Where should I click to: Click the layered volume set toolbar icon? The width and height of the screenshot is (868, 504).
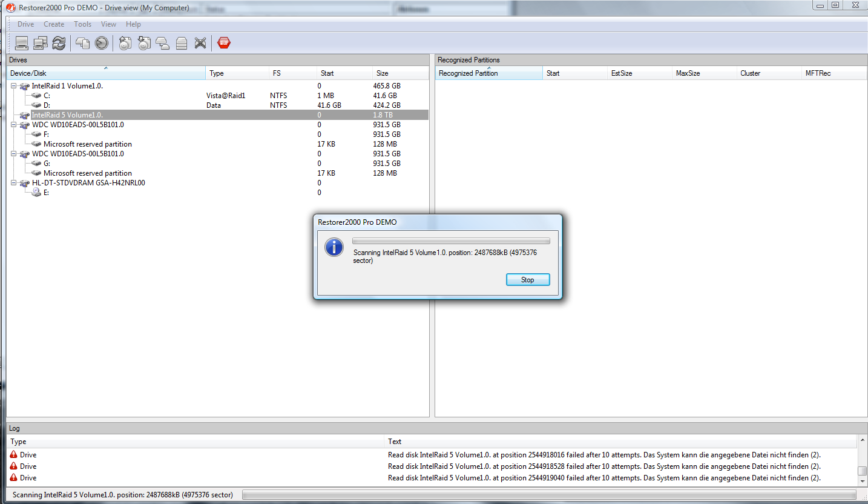tap(182, 43)
